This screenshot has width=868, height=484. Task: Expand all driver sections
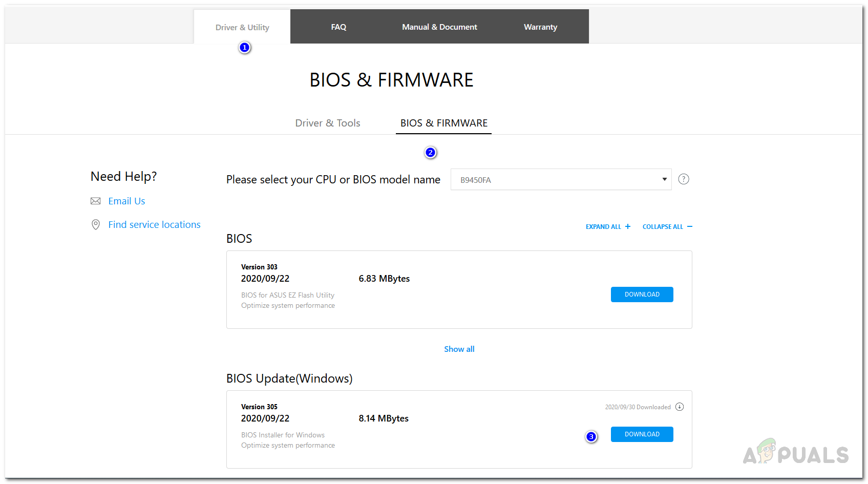[608, 227]
